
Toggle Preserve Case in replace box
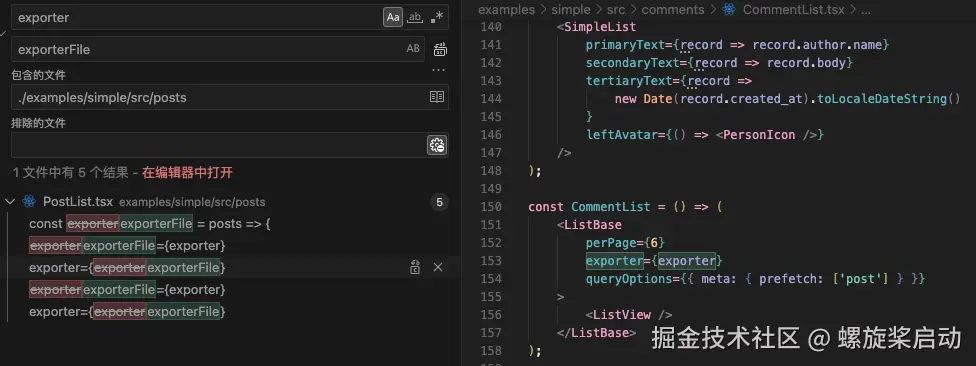[413, 49]
